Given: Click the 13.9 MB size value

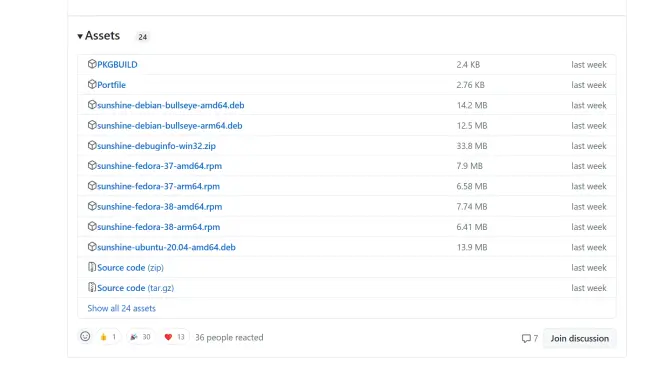Looking at the screenshot, I should tap(472, 247).
